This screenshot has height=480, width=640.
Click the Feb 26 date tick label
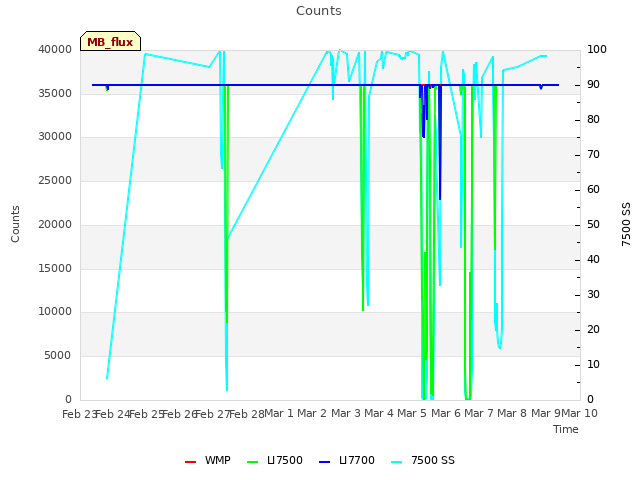[x=180, y=414]
